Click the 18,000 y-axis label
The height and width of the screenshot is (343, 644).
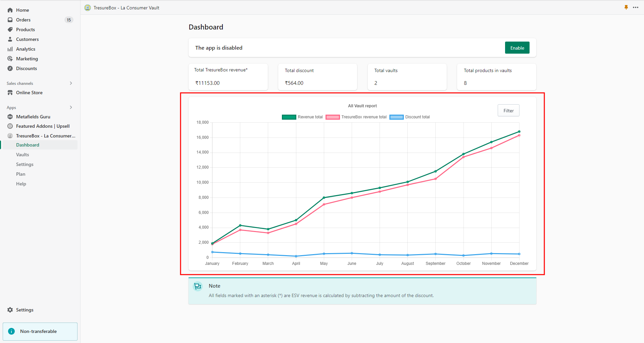[x=202, y=122]
